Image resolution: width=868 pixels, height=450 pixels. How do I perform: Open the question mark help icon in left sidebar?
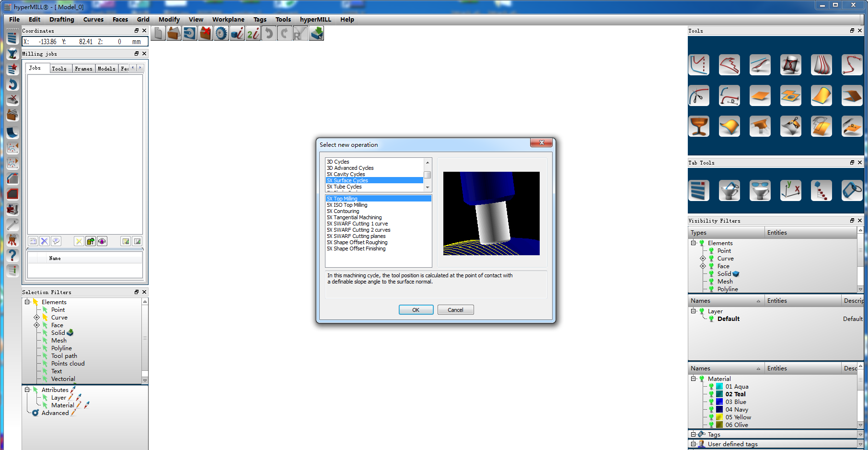click(12, 255)
